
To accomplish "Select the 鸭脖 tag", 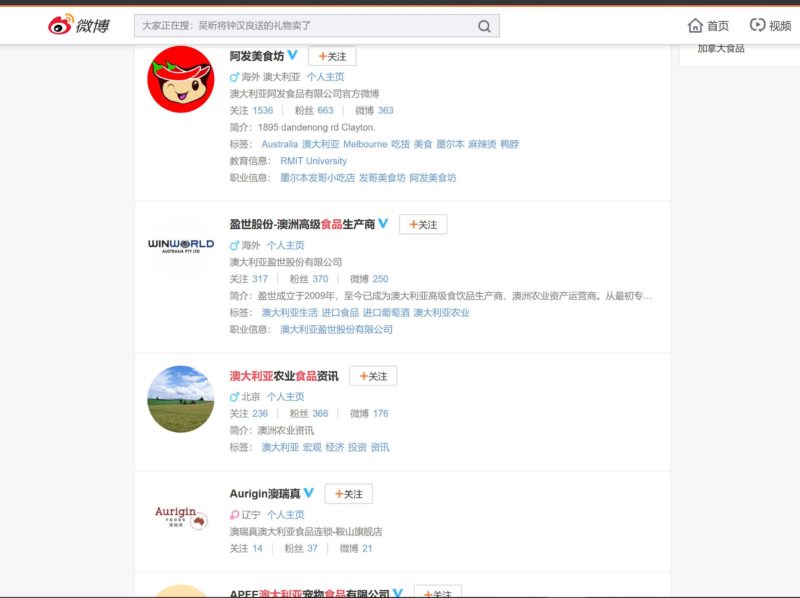I will tap(510, 144).
